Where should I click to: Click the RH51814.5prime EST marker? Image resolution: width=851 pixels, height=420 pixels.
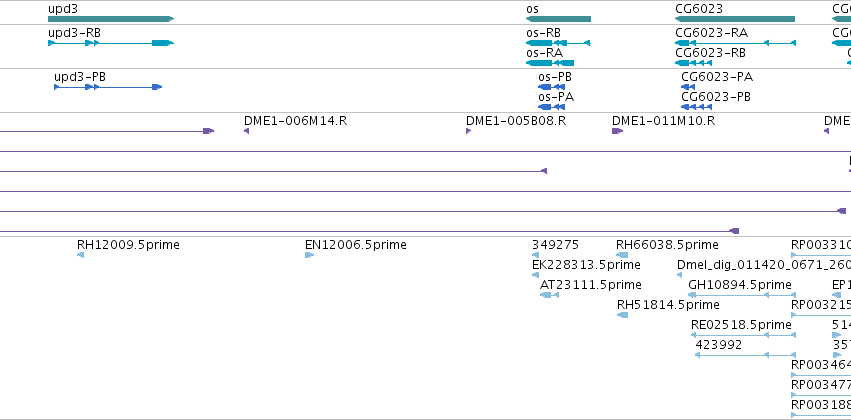(x=623, y=315)
